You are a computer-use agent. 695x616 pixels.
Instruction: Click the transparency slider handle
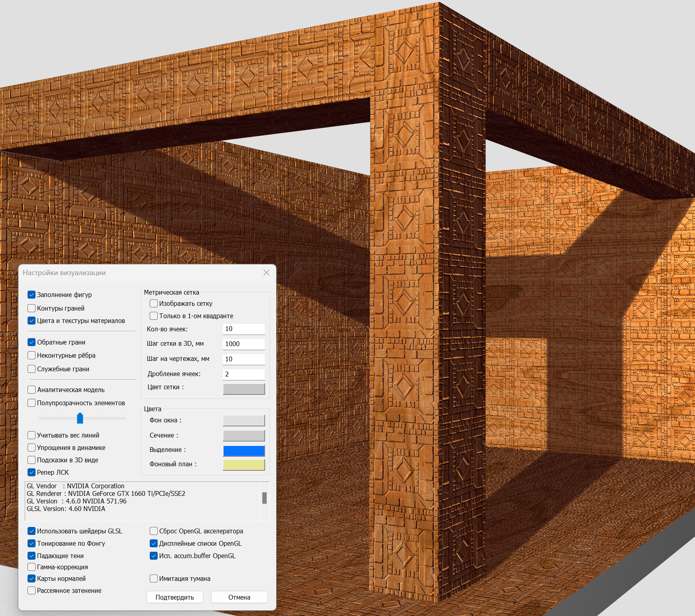coord(80,418)
